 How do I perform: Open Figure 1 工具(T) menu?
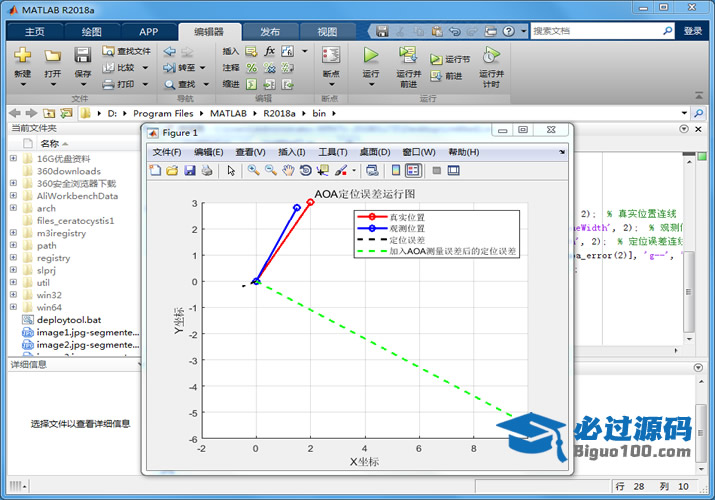(x=333, y=152)
